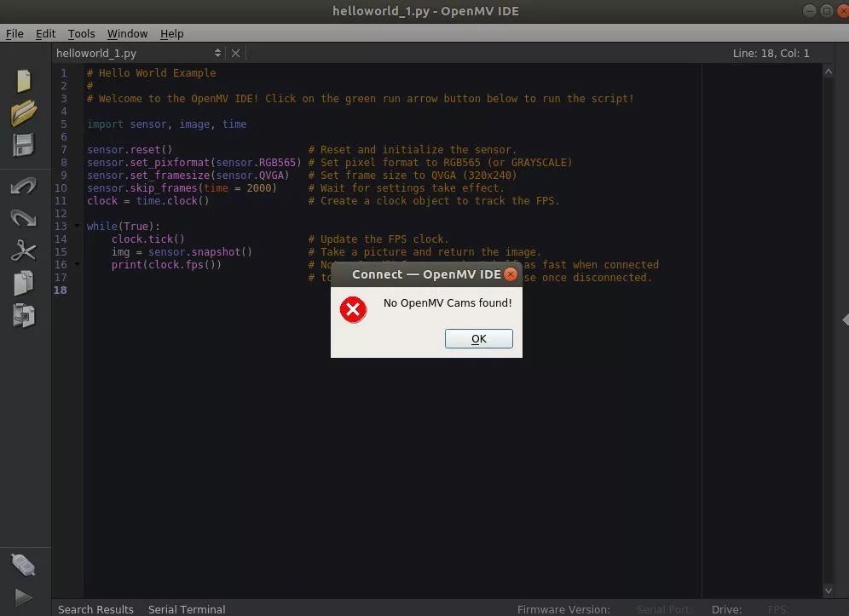Image resolution: width=849 pixels, height=616 pixels.
Task: Close the Connect dialog with red X
Action: pos(510,274)
